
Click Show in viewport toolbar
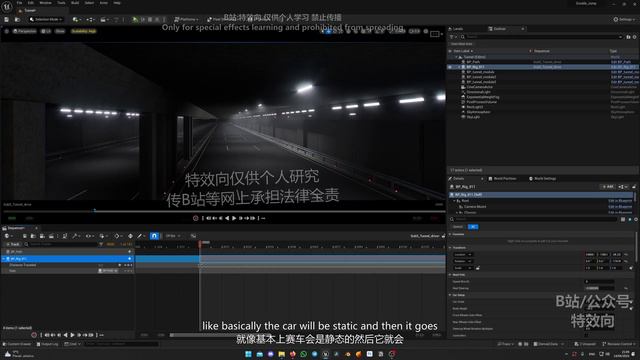click(x=60, y=31)
